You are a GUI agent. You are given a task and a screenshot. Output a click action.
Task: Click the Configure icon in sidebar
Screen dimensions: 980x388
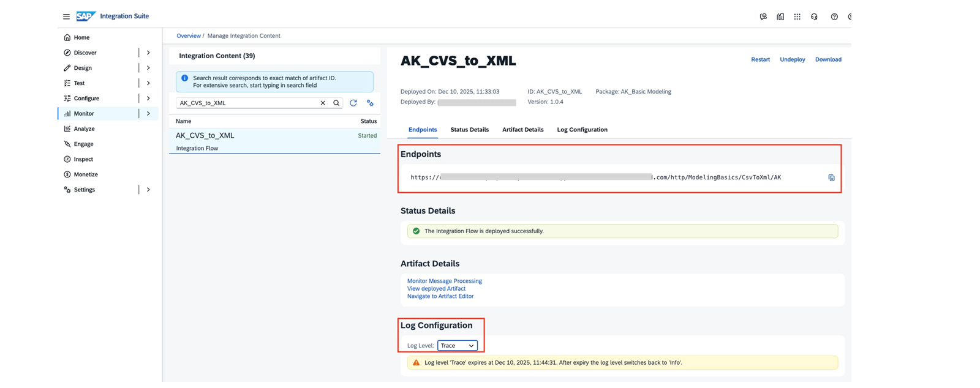coord(67,99)
